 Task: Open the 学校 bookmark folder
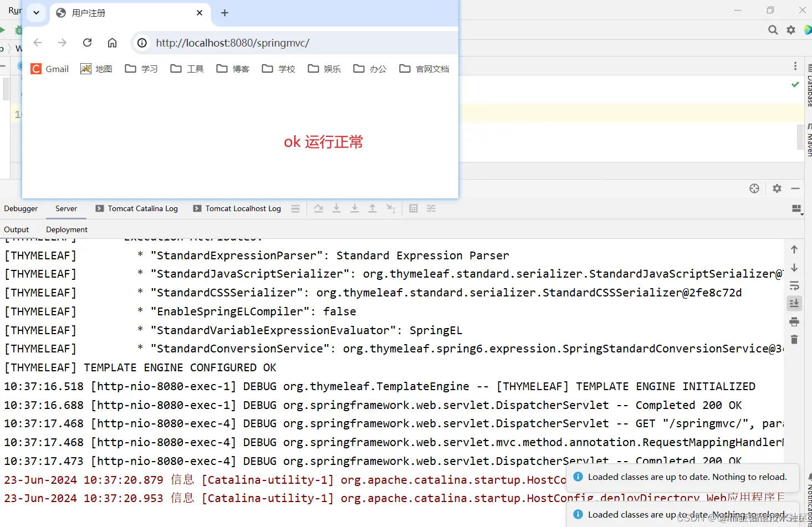point(279,69)
